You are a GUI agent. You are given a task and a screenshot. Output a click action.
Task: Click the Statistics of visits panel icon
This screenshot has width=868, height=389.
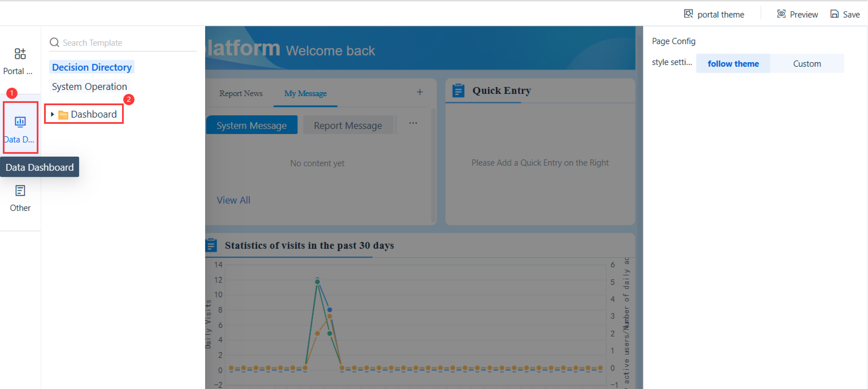tap(212, 245)
